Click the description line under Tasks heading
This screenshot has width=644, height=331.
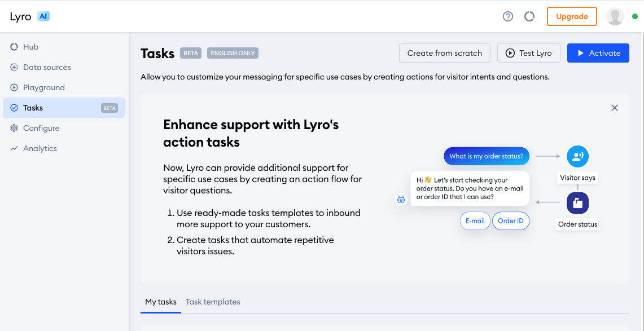point(345,77)
